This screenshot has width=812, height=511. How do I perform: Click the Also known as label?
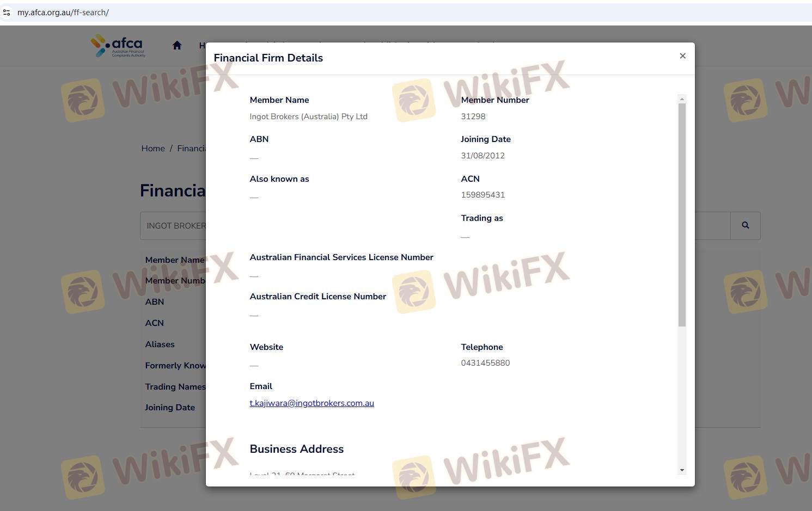tap(279, 179)
